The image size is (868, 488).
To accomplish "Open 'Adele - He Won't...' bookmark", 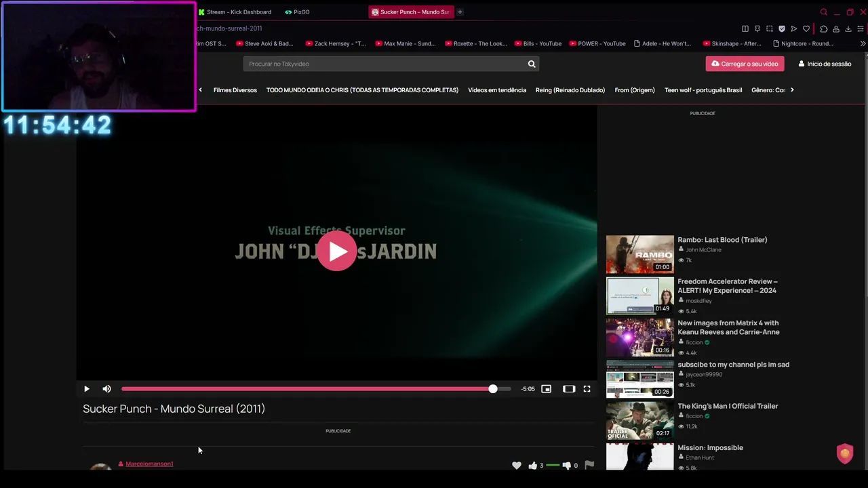I will 663,43.
